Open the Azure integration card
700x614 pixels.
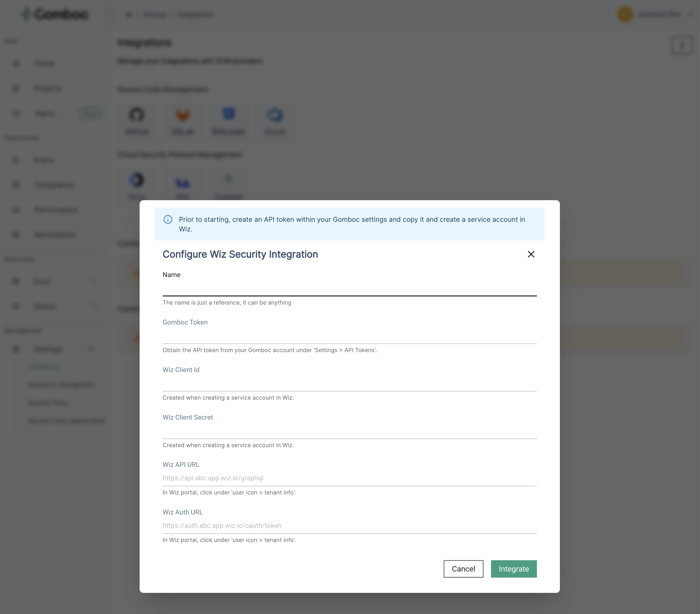point(275,122)
